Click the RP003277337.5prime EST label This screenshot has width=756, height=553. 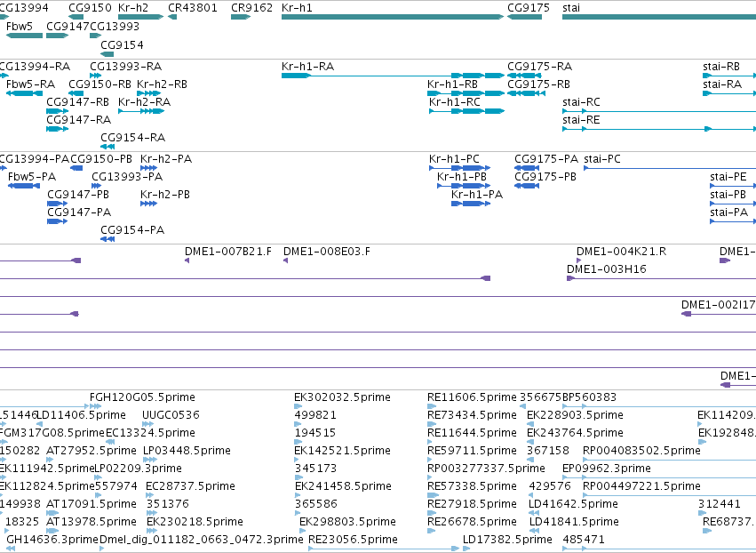point(486,468)
